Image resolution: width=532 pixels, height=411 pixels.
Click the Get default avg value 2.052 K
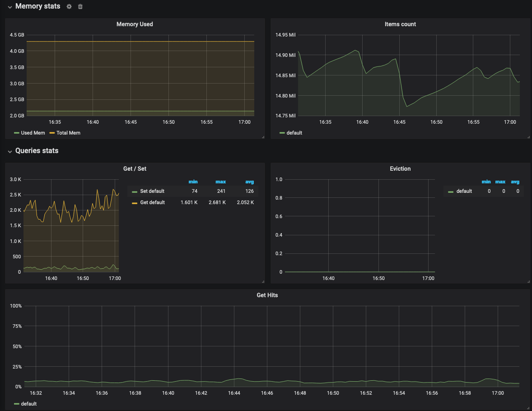tap(245, 202)
